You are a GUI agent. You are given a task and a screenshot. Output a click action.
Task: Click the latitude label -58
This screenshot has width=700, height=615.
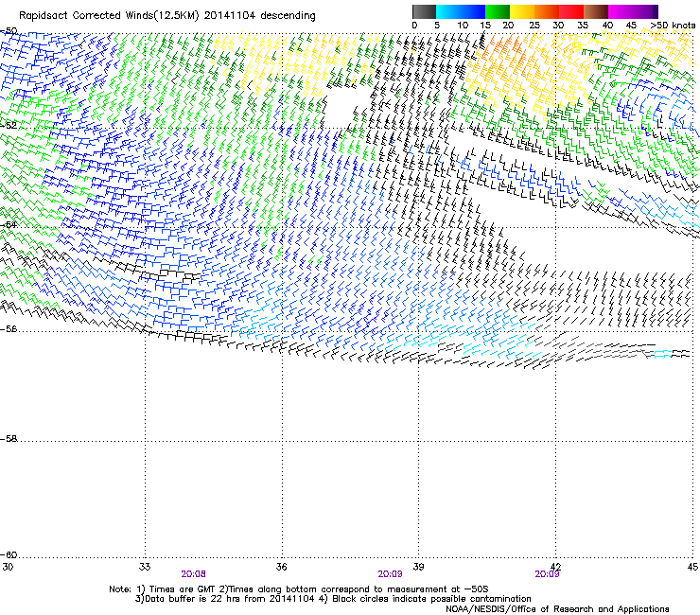pyautogui.click(x=9, y=439)
